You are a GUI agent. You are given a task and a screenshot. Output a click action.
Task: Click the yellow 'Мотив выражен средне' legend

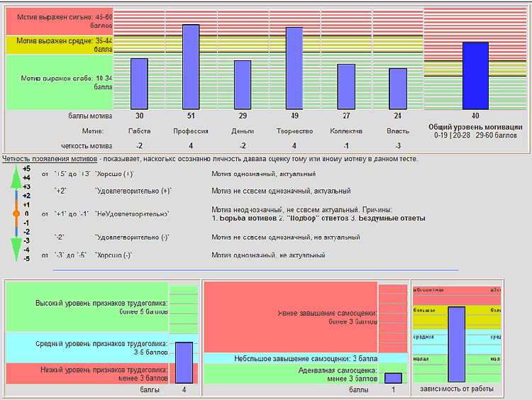[x=60, y=45]
